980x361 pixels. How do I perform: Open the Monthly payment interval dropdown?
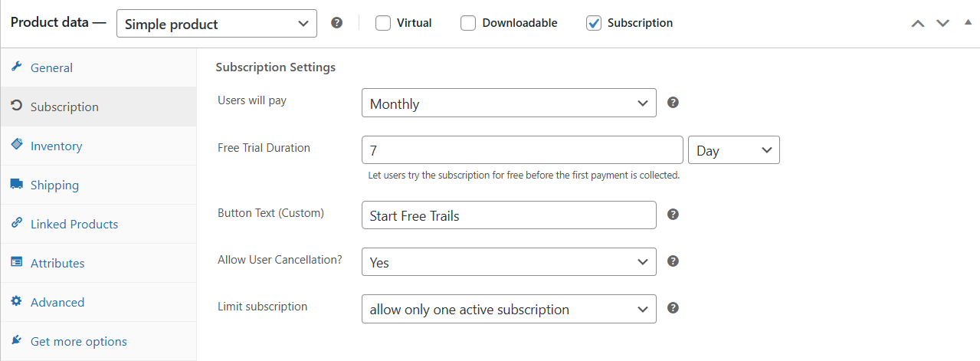509,103
